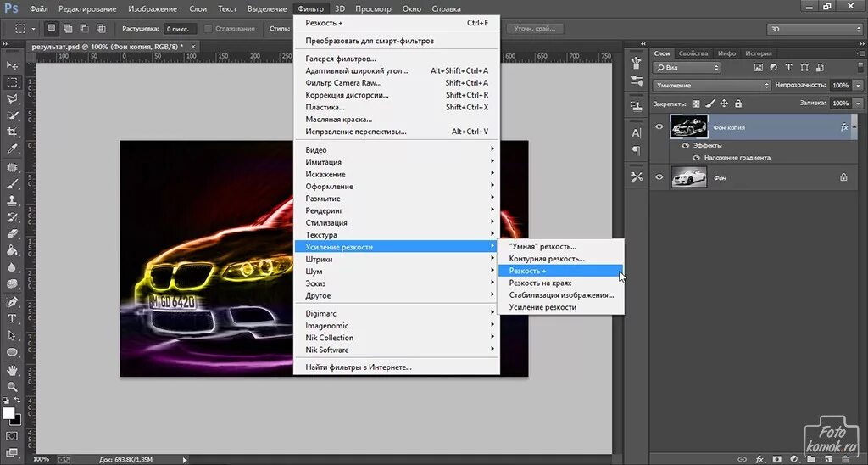Open the Paragraph panel icon
The width and height of the screenshot is (868, 465).
coord(637,151)
